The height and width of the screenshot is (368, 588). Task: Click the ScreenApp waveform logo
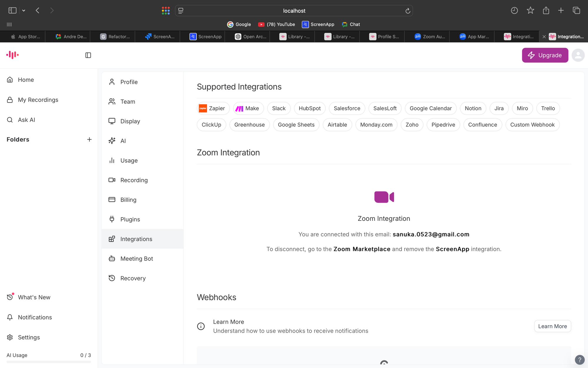click(x=12, y=55)
